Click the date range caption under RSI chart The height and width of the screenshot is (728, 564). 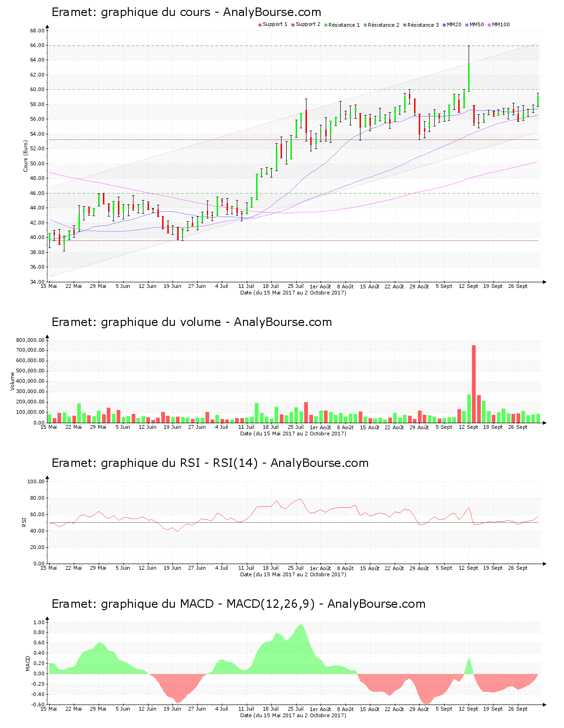click(293, 574)
